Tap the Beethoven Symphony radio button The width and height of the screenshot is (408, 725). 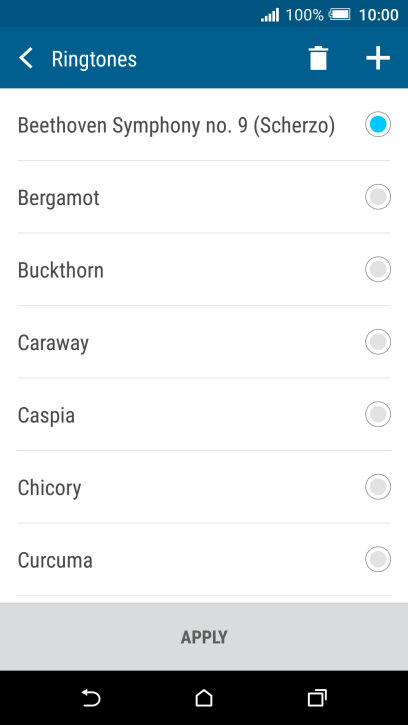coord(378,124)
